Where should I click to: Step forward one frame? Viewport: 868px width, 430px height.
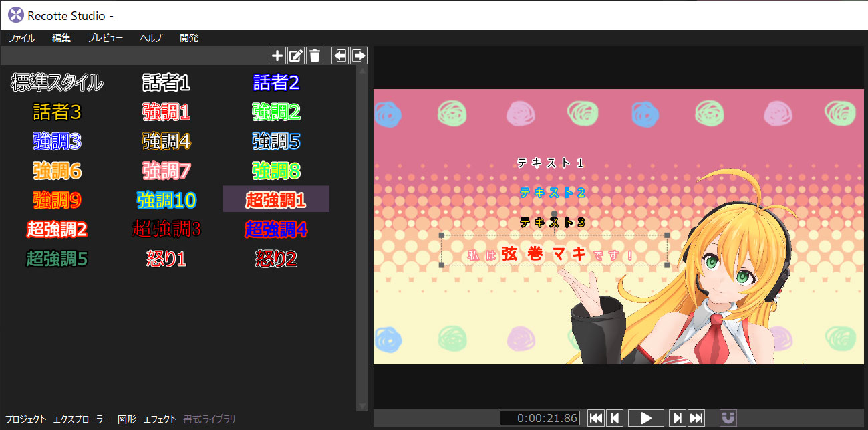pos(678,418)
